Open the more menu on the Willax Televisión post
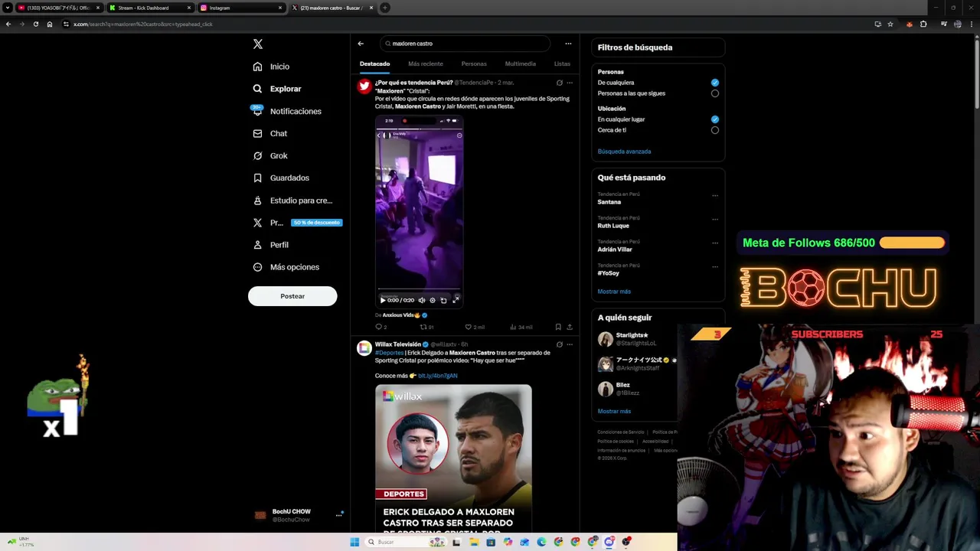The height and width of the screenshot is (551, 980). (x=570, y=344)
